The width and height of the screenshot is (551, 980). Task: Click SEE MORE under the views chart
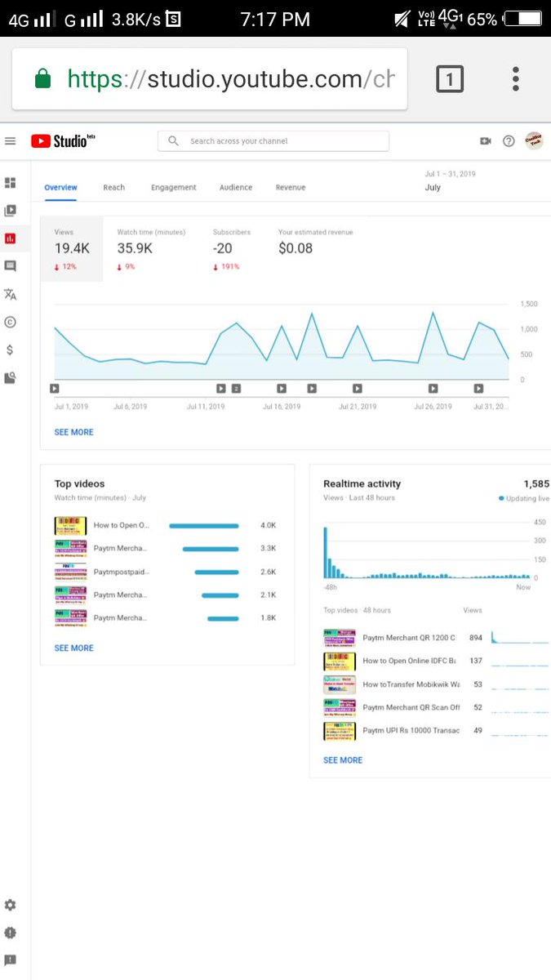click(x=73, y=432)
